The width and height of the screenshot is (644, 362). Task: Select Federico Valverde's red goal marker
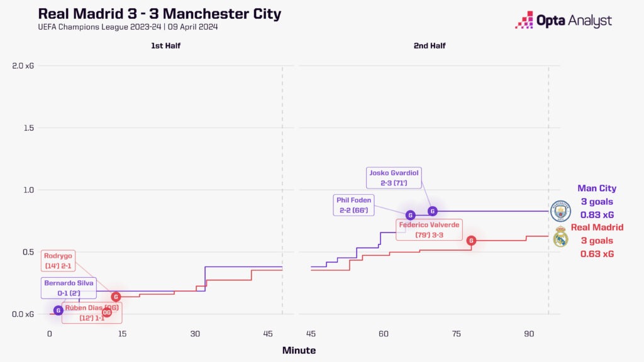click(471, 240)
